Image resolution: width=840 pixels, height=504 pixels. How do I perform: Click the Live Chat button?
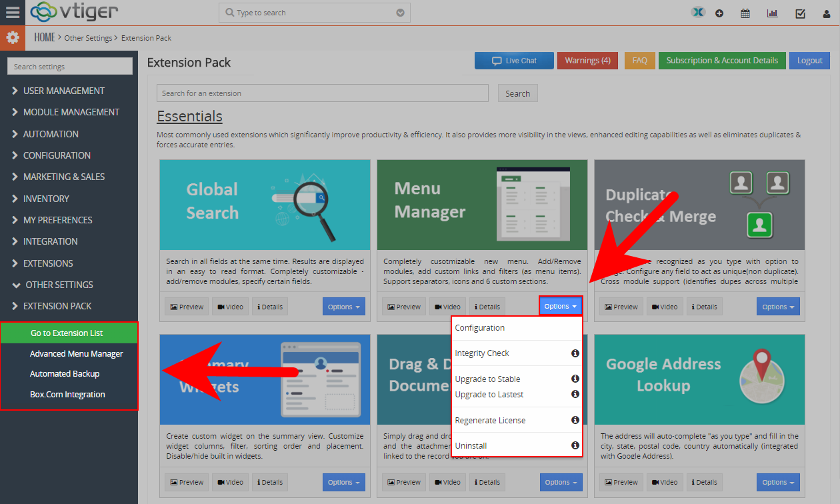tap(514, 61)
